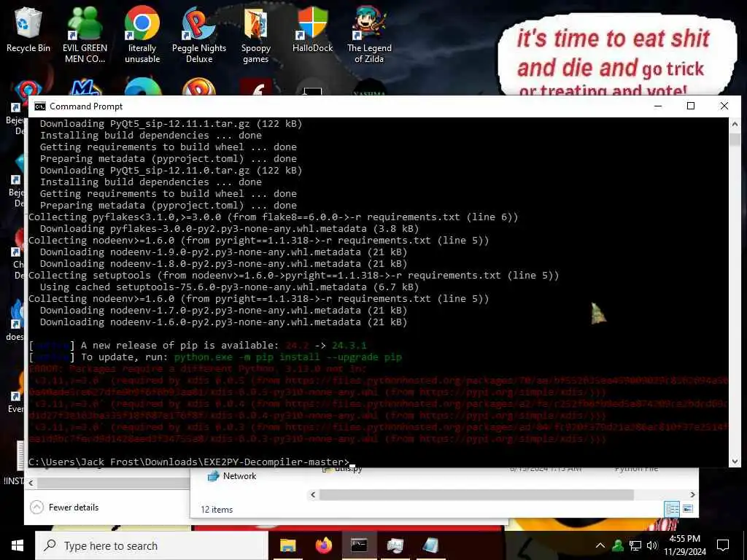Click the 'Downloading nodeenv-1.6.0' line
This screenshot has width=747, height=560.
(x=223, y=322)
